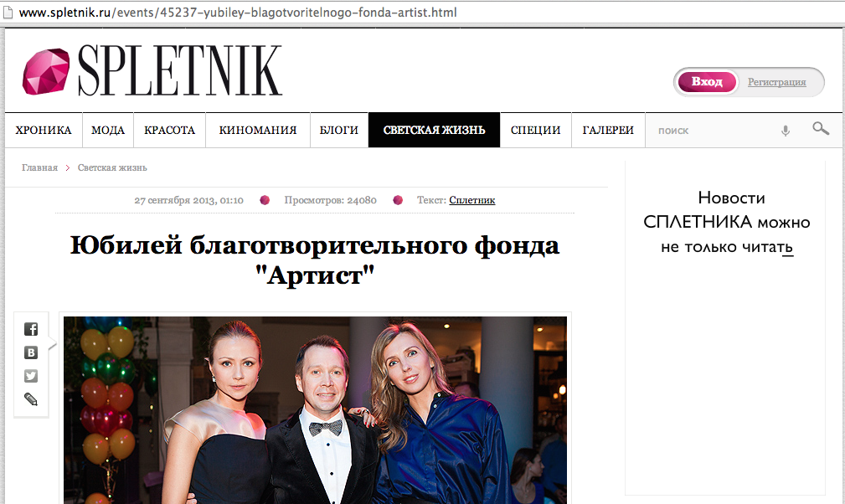845x504 pixels.
Task: Click the page icon beside the URL
Action: pos(8,12)
